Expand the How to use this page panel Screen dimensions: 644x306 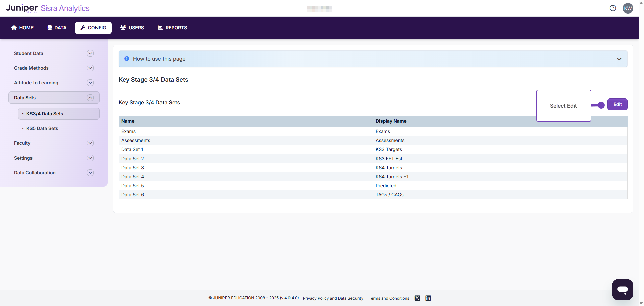(x=619, y=59)
